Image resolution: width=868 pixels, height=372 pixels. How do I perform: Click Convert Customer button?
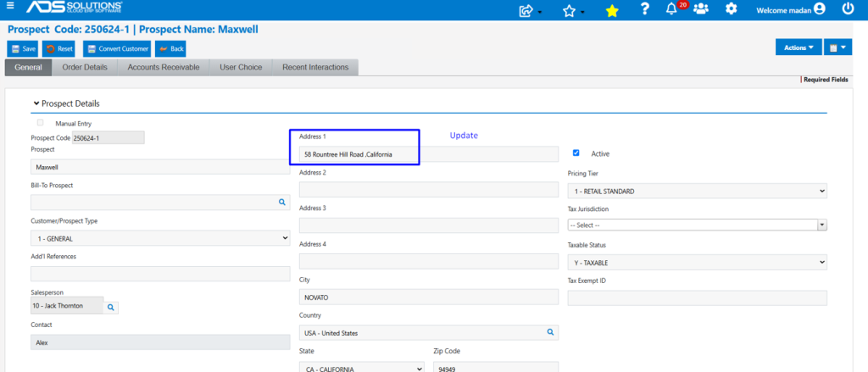pyautogui.click(x=118, y=48)
